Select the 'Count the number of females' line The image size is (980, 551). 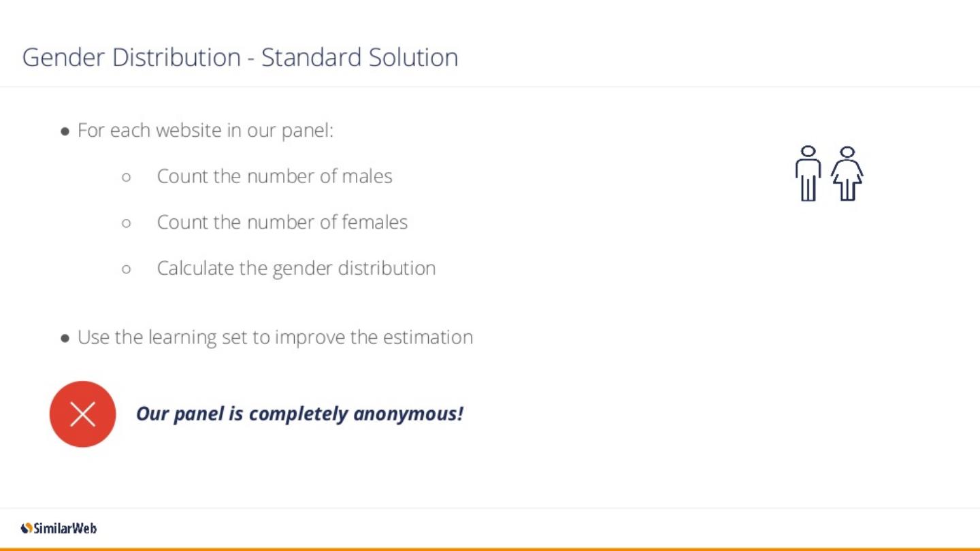(282, 222)
